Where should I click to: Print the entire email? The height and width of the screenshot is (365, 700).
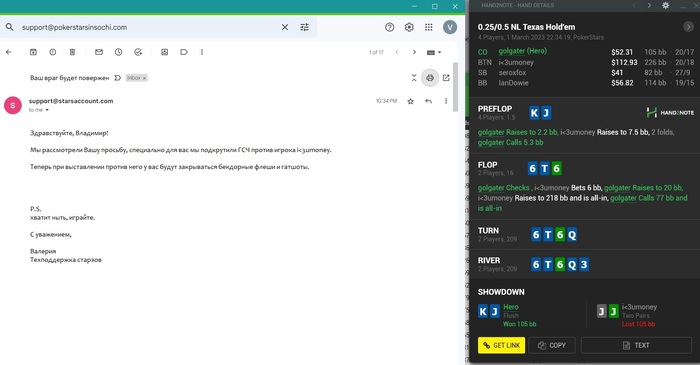point(429,78)
